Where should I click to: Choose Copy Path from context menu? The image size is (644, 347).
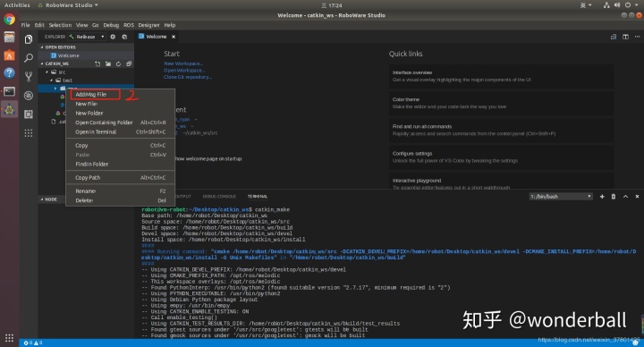pos(121,177)
